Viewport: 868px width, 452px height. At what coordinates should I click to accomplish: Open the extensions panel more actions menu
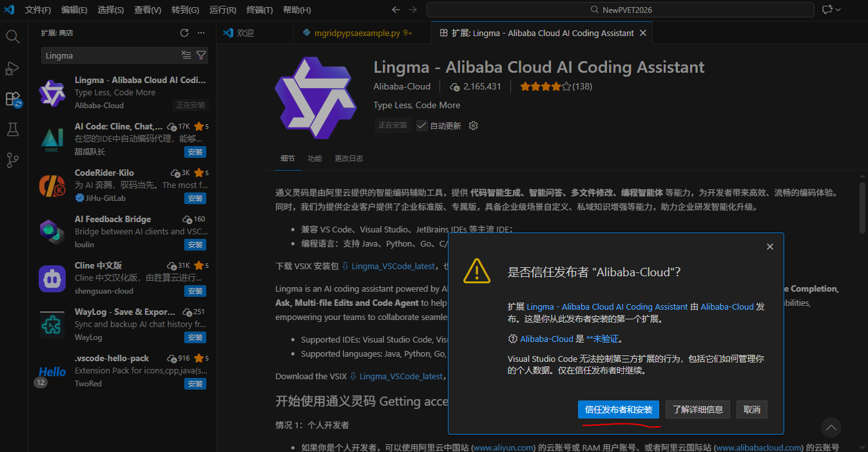[201, 33]
